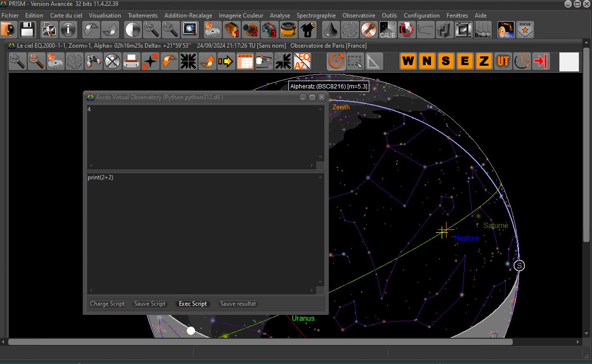This screenshot has height=364, width=592.
Task: Toggle the UT time mode button
Action: [x=503, y=62]
